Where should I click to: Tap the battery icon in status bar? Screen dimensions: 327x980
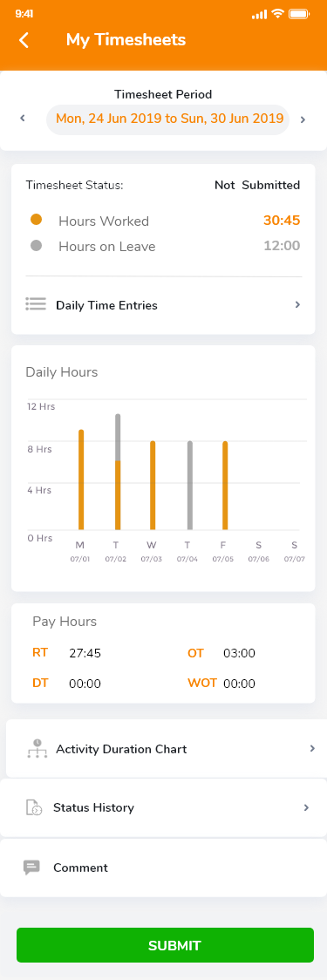[299, 14]
